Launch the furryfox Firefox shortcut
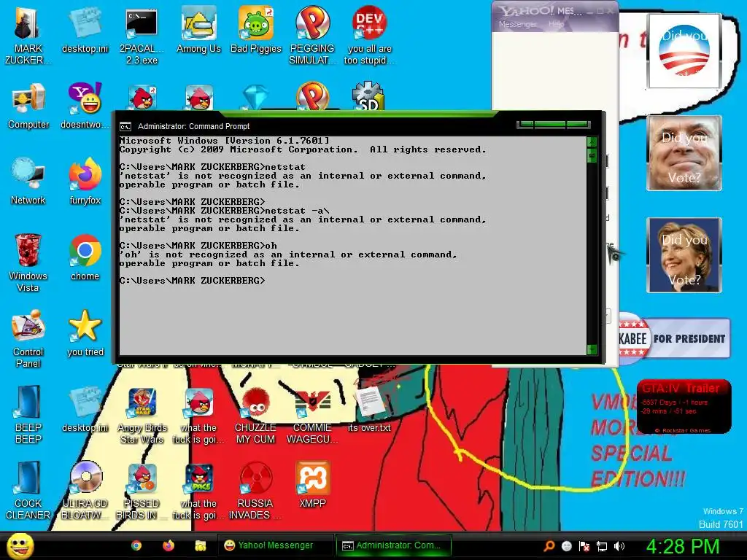The height and width of the screenshot is (560, 747). coord(85,182)
